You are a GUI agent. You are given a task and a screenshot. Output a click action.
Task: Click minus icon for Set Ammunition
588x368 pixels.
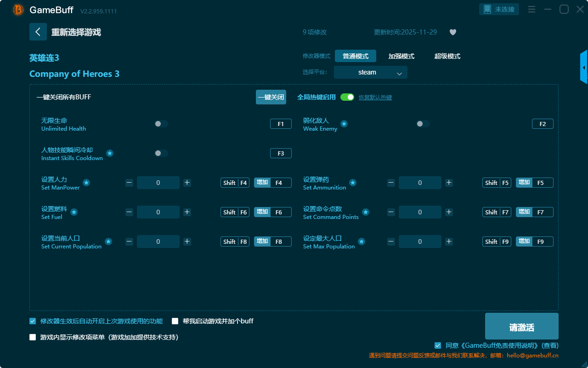point(391,183)
